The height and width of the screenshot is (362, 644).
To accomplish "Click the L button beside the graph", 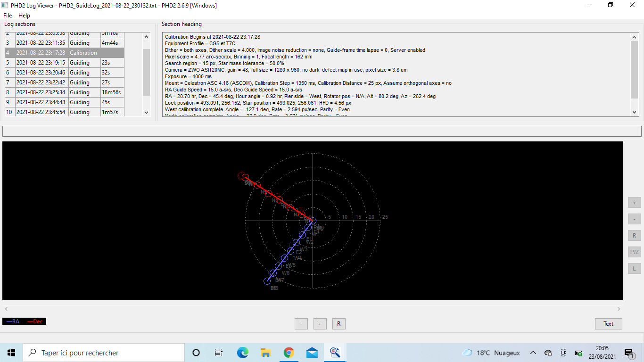I will click(x=634, y=269).
